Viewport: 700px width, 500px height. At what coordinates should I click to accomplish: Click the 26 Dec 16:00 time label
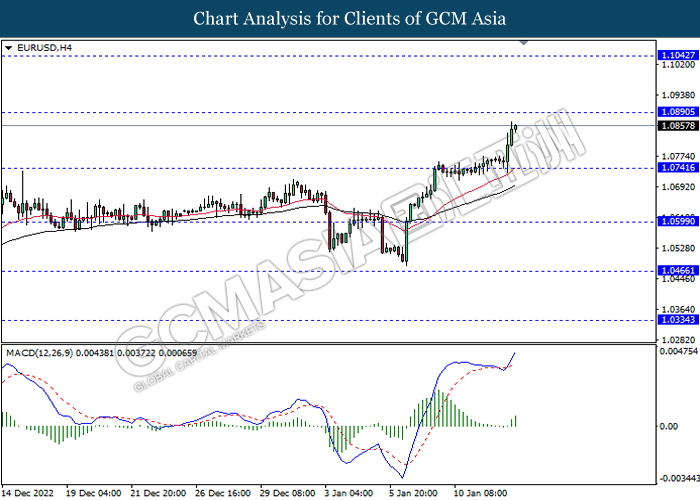223,493
